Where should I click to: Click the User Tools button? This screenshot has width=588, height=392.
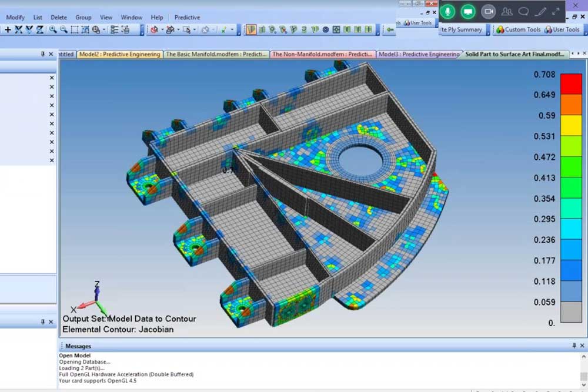tap(565, 29)
